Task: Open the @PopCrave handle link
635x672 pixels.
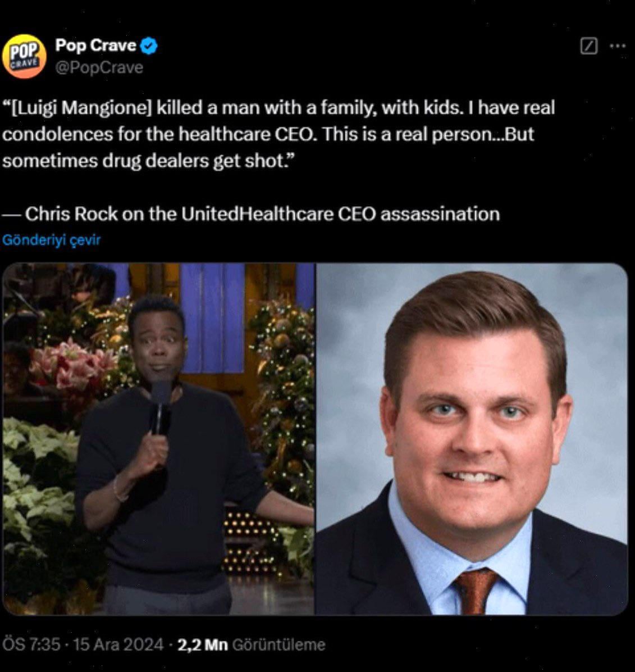Action: click(99, 68)
